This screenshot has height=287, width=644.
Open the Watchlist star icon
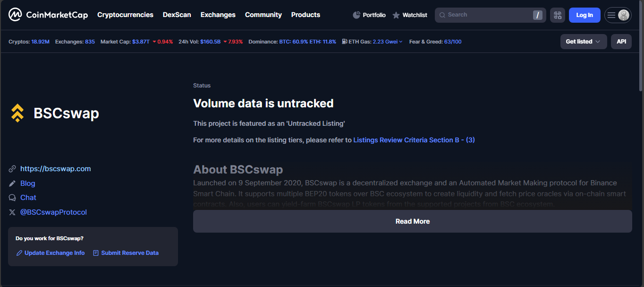point(396,15)
